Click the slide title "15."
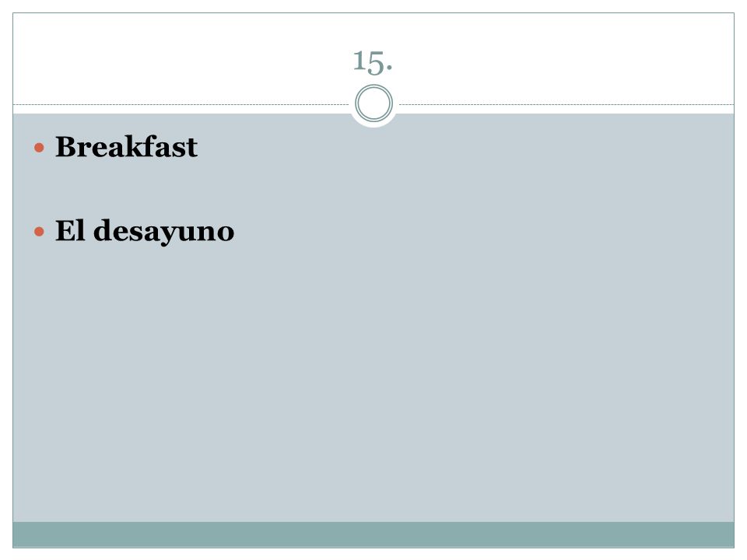The width and height of the screenshot is (747, 560). (373, 62)
